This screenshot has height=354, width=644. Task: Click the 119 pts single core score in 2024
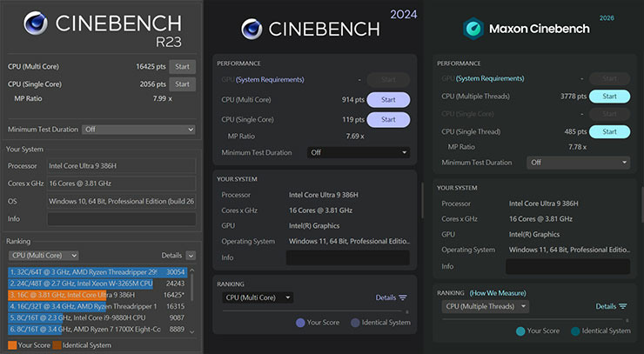pyautogui.click(x=352, y=119)
